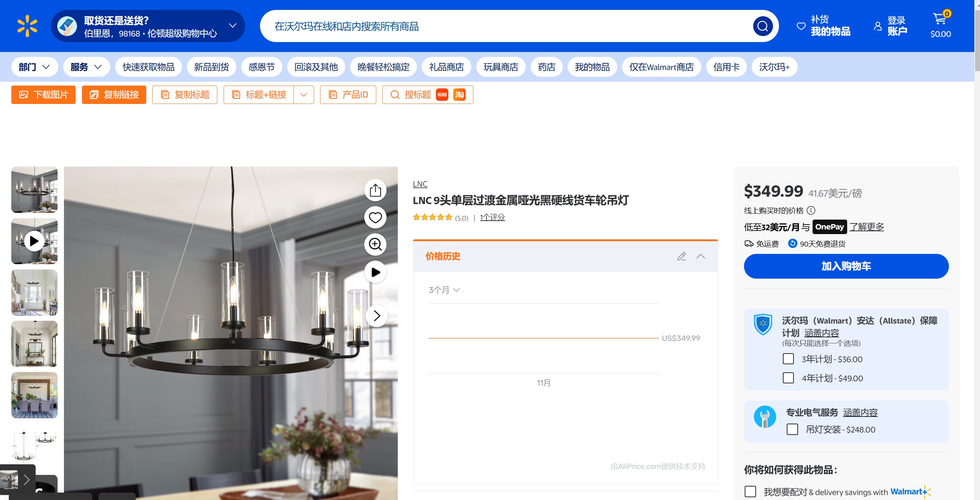Add product to favorites with heart icon
This screenshot has height=500, width=980.
pos(375,217)
